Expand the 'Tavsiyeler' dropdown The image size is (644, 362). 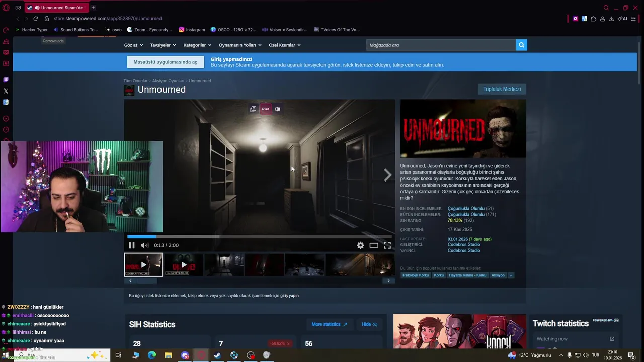tap(163, 45)
